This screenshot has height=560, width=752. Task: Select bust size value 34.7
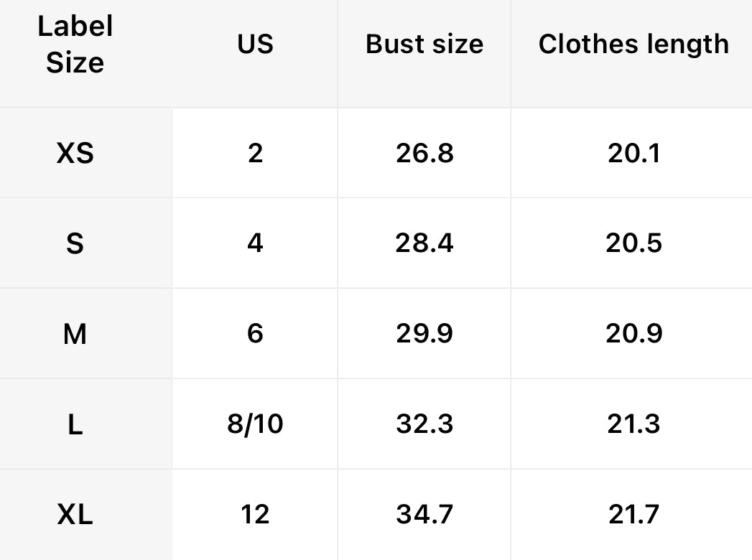[x=424, y=515]
